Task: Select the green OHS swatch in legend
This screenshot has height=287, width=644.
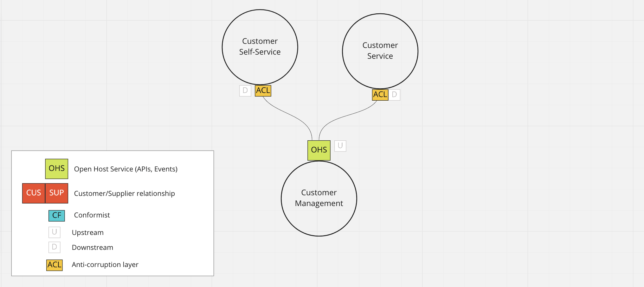Action: (57, 169)
